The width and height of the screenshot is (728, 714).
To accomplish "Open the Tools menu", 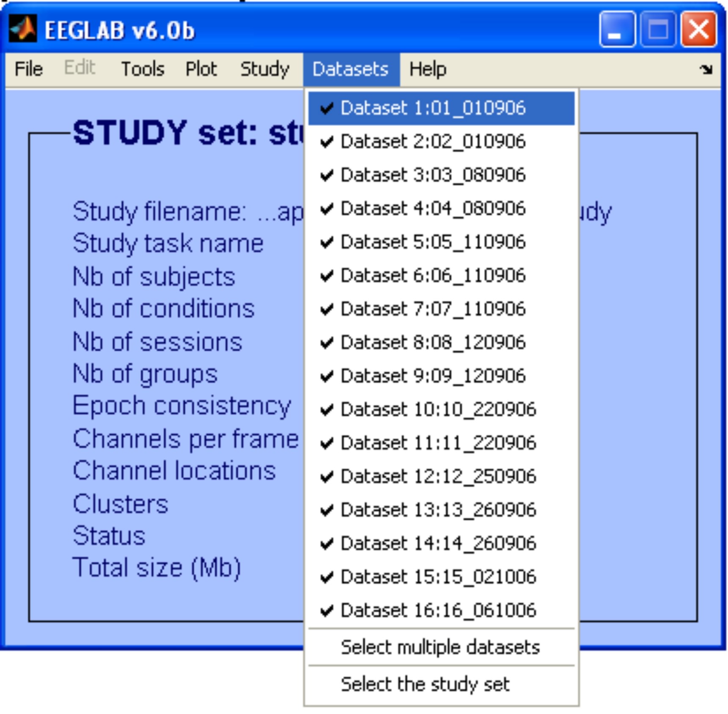I will click(x=143, y=69).
